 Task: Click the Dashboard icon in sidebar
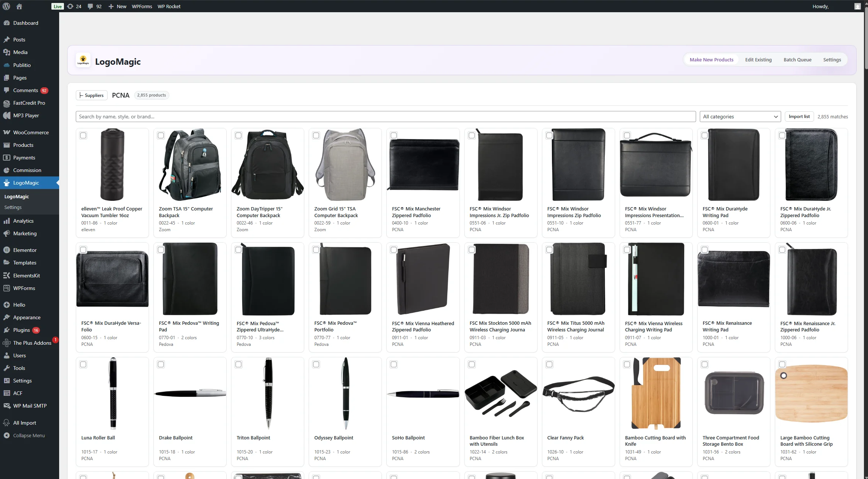click(7, 23)
